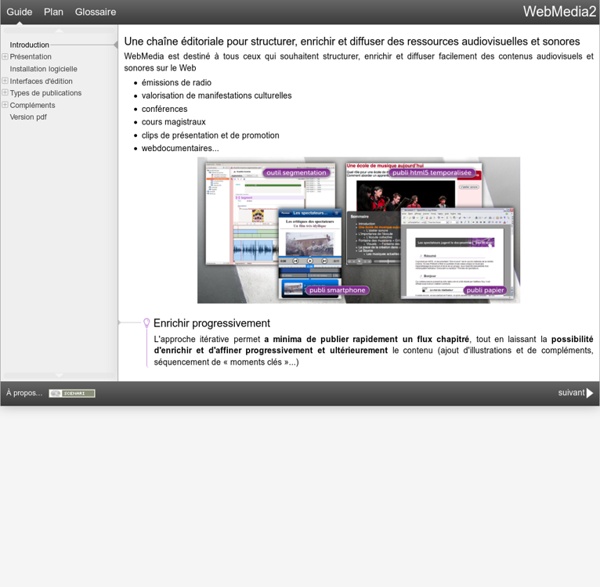600x587 pixels.
Task: Expand the Présentation section
Action: pyautogui.click(x=5, y=56)
